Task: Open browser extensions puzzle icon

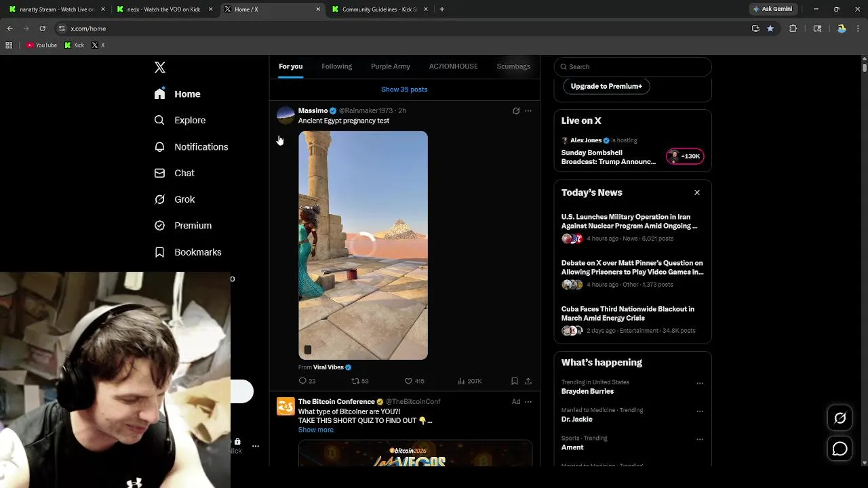Action: click(x=793, y=28)
